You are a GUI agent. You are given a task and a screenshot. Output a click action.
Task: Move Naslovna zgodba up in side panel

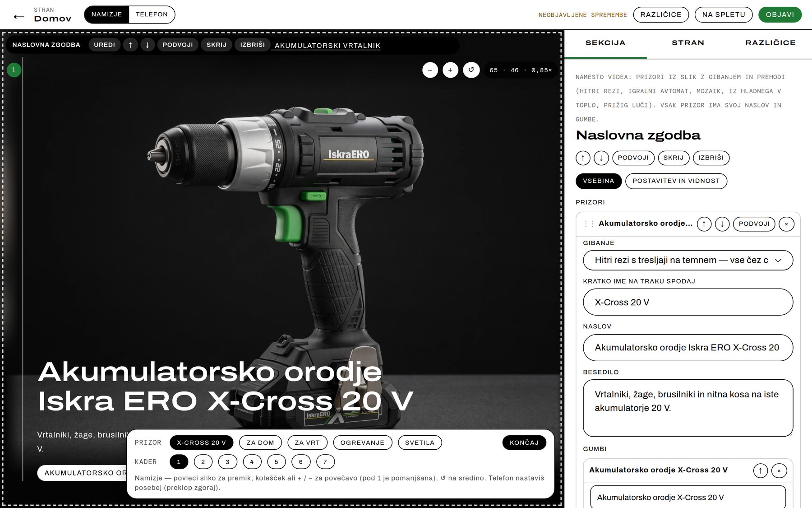click(583, 158)
